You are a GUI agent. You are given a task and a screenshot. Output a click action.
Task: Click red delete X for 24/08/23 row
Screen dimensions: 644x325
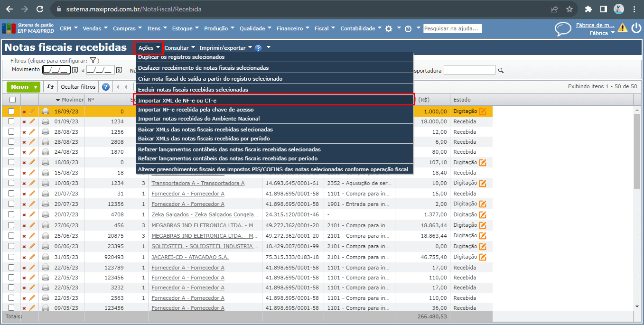coord(24,152)
